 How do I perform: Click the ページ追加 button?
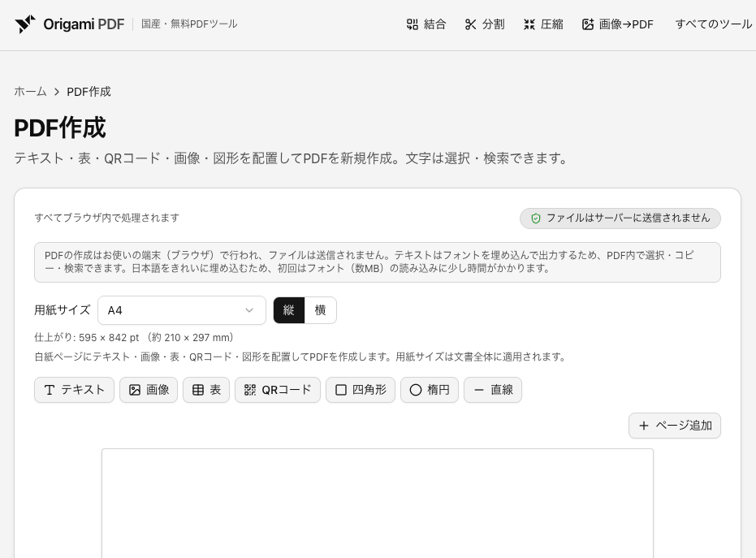[x=675, y=426]
